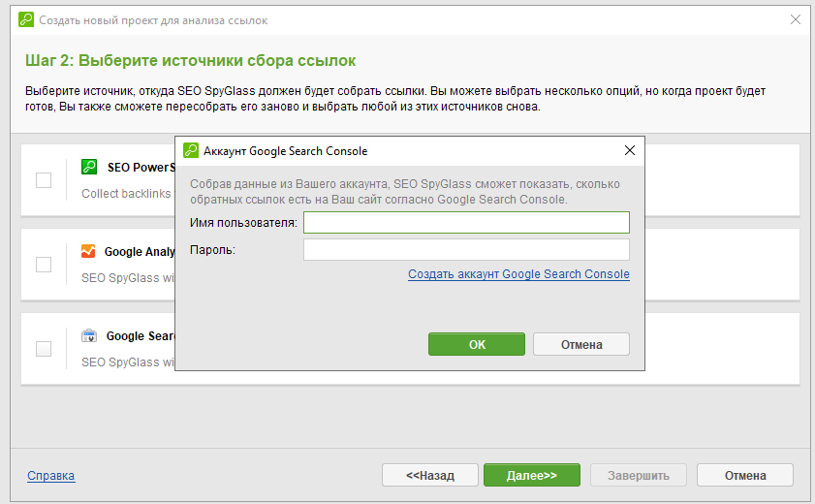Tick the Google Analytics source checkbox
This screenshot has width=815, height=504.
[44, 265]
